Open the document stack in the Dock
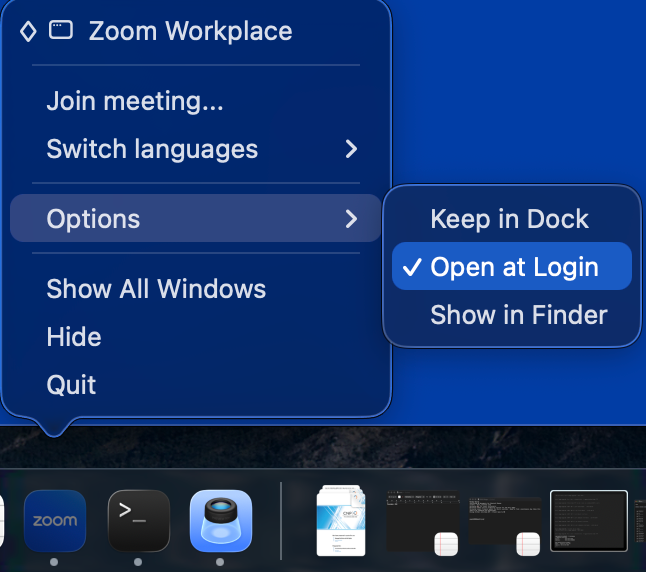This screenshot has width=646, height=572. (342, 520)
